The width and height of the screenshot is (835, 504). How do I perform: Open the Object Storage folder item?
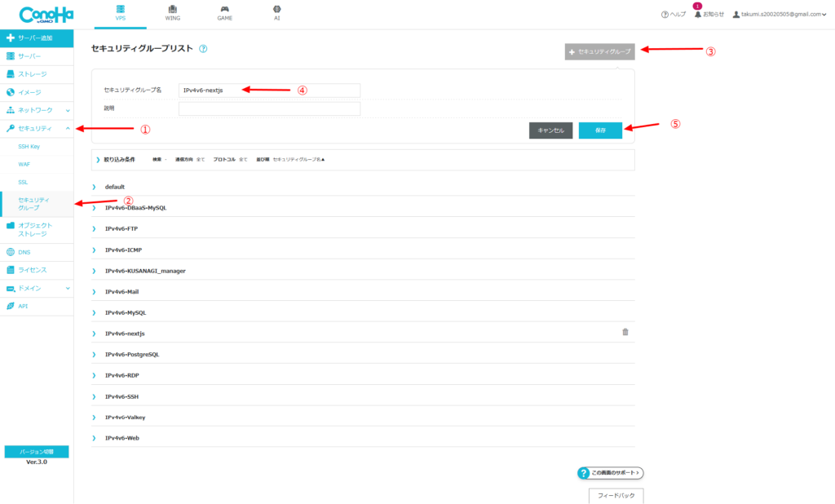click(x=35, y=229)
